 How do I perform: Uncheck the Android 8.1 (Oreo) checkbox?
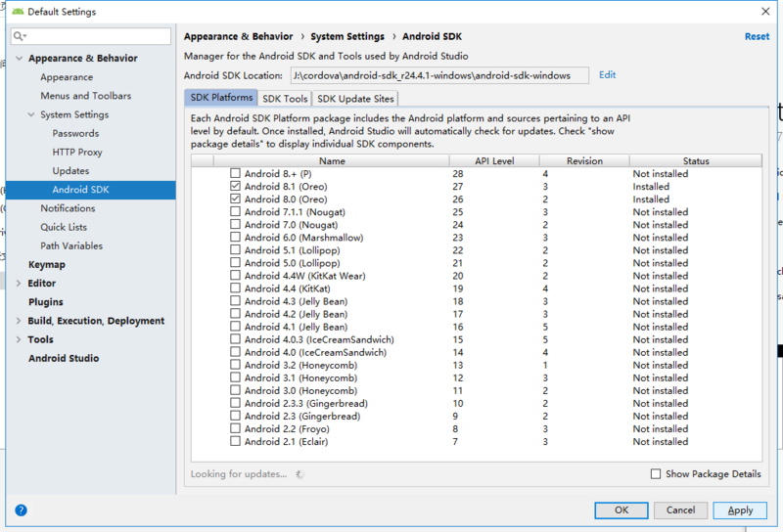point(235,186)
